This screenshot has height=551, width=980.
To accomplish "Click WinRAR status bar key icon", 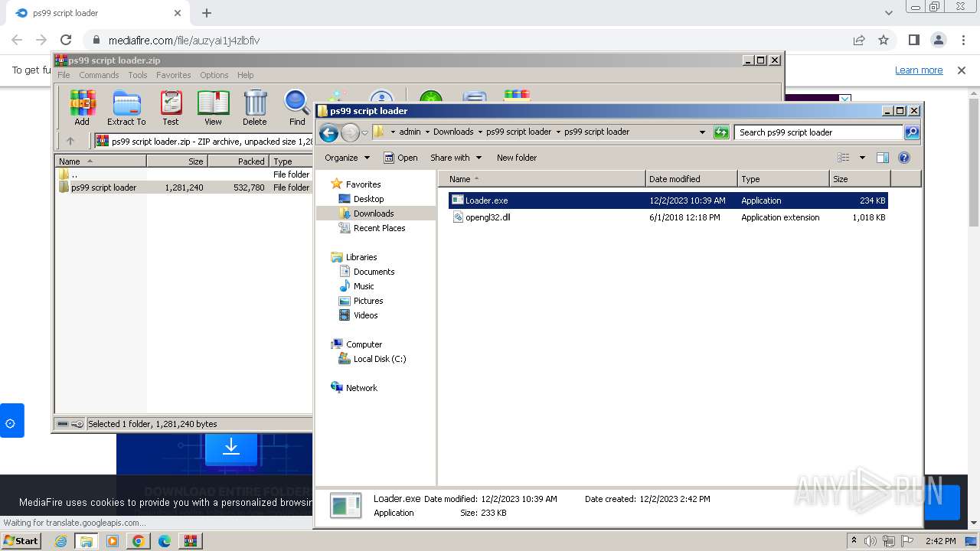I will (77, 424).
